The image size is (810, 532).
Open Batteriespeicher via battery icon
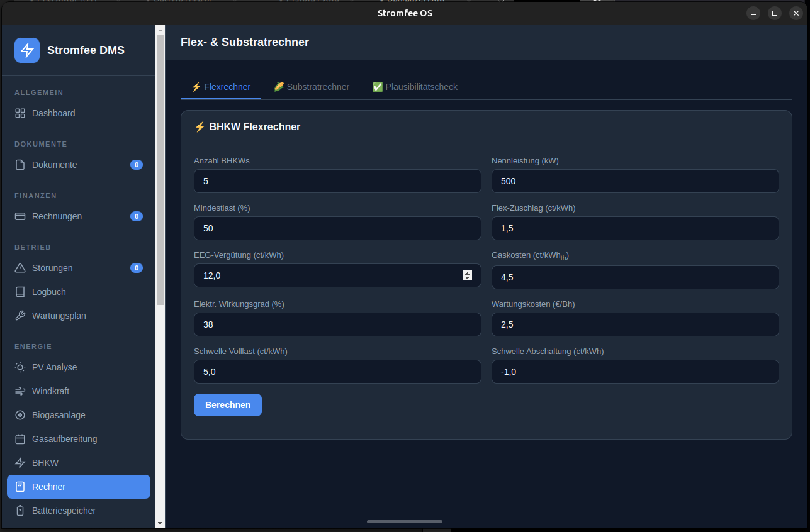[x=20, y=511]
